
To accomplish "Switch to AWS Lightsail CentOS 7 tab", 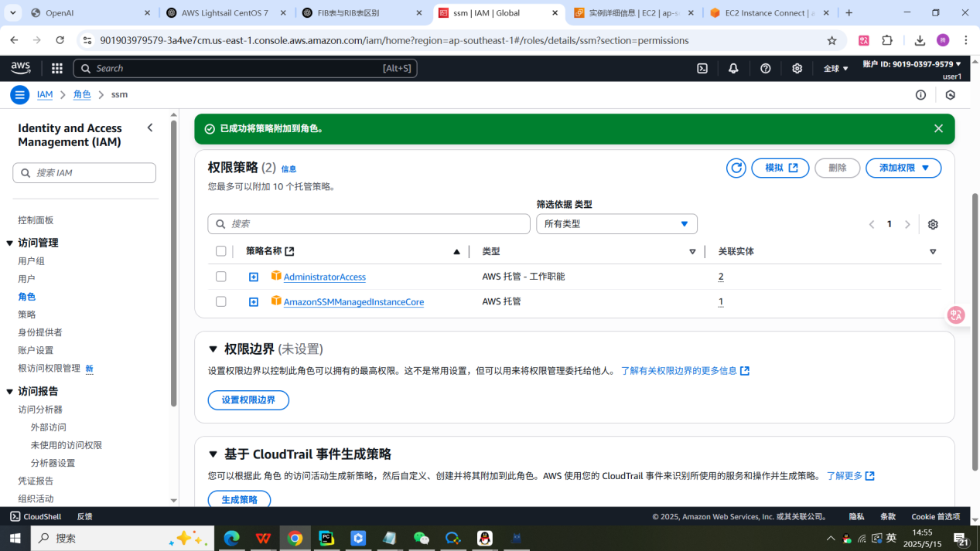I will point(226,13).
